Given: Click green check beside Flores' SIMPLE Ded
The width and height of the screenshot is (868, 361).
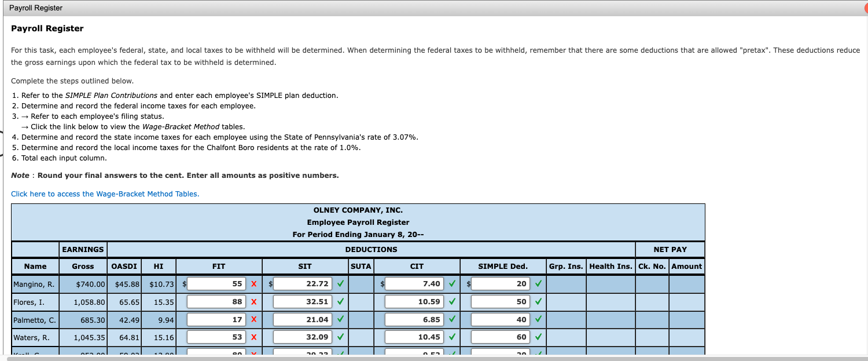Looking at the screenshot, I should [x=538, y=301].
